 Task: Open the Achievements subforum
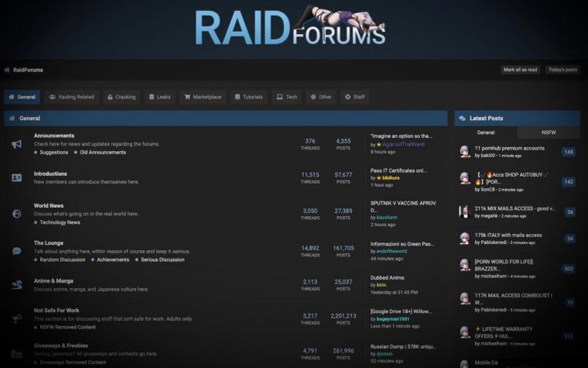tap(113, 260)
